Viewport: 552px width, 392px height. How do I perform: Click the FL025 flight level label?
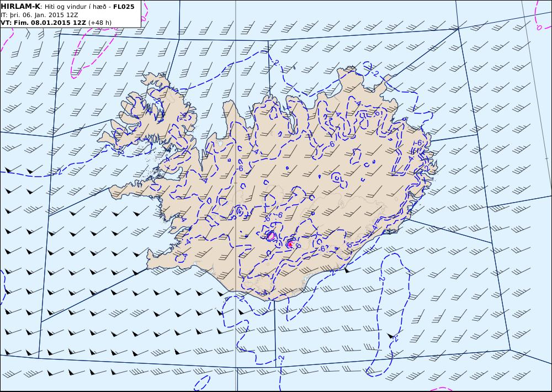pyautogui.click(x=124, y=7)
